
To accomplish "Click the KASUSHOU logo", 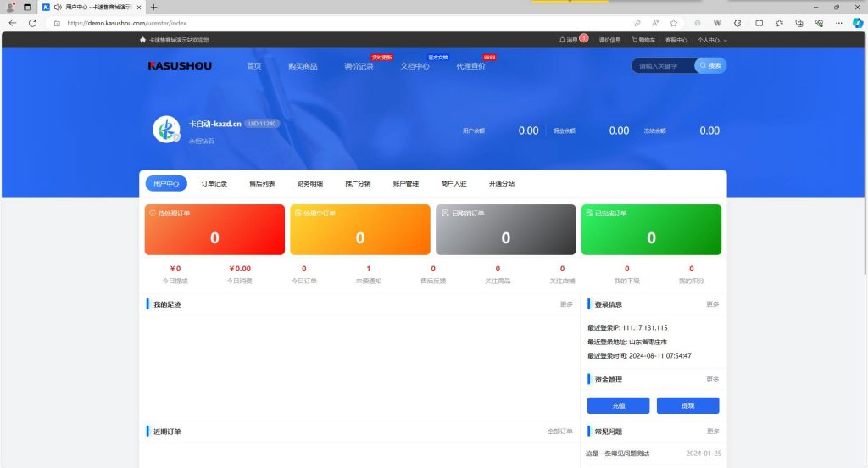I will (180, 65).
